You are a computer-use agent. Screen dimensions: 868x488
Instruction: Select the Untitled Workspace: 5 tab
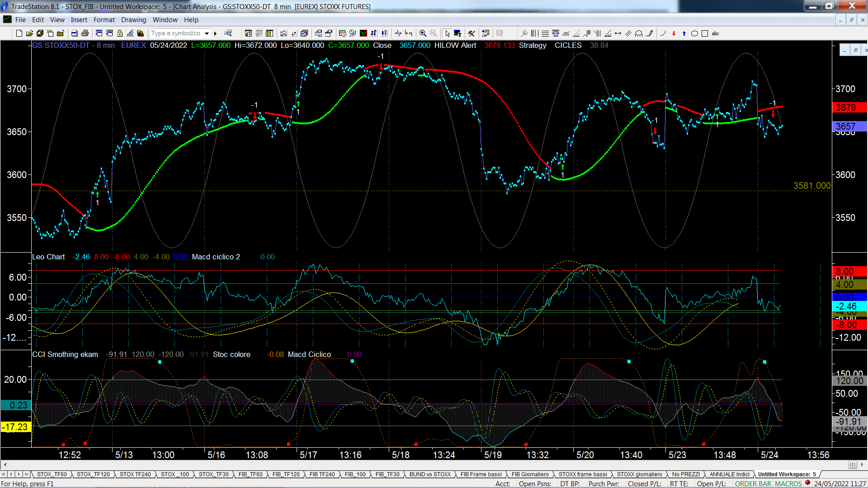(x=787, y=474)
